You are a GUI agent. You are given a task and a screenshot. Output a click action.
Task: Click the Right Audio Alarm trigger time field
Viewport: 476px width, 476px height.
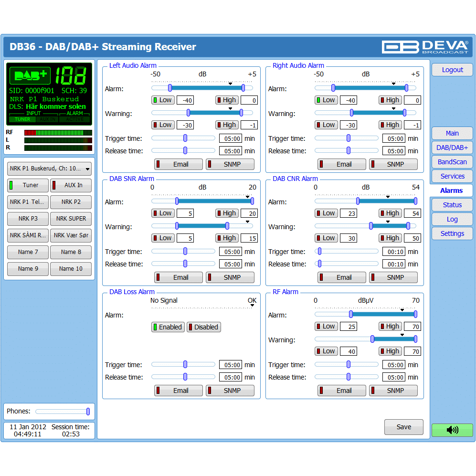click(x=394, y=138)
